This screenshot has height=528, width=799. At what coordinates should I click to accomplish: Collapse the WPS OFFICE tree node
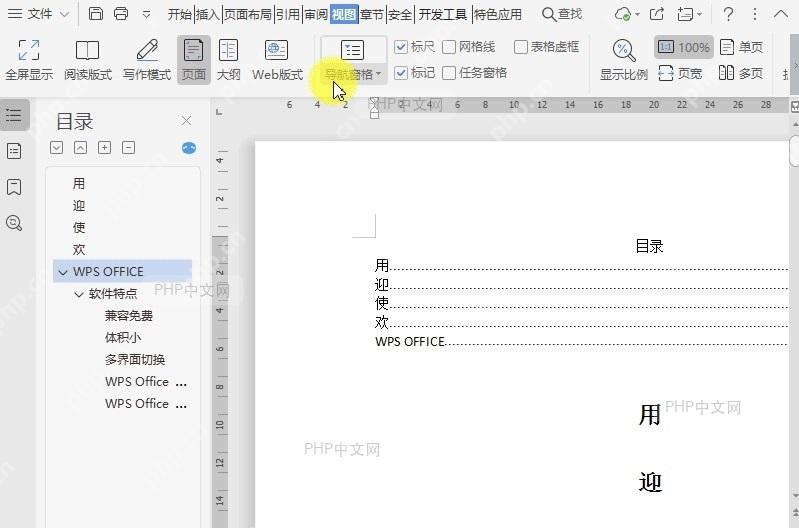pos(63,272)
